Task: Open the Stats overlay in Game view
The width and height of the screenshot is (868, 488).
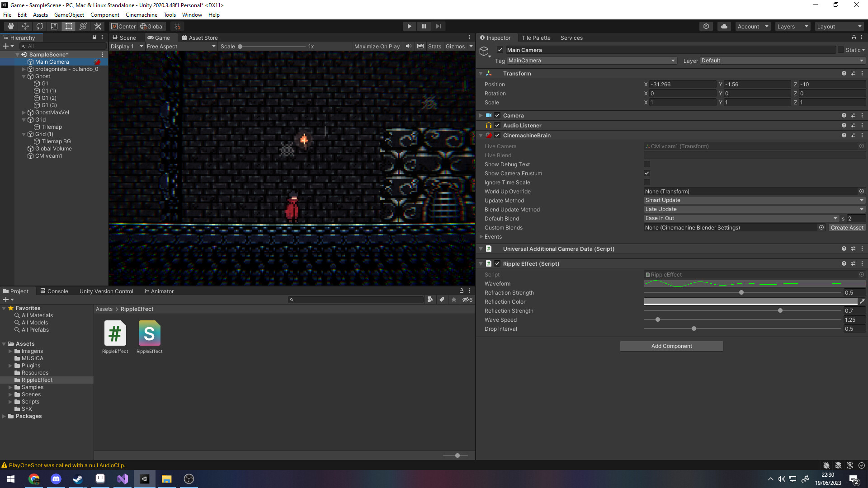Action: coord(434,46)
